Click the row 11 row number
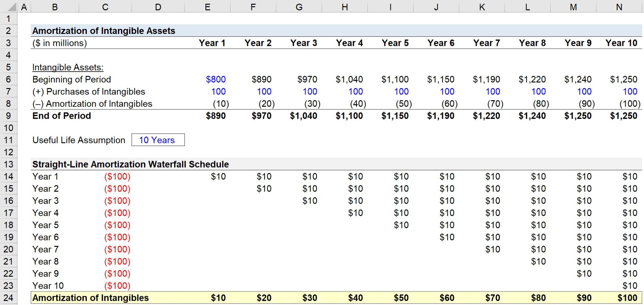The height and width of the screenshot is (305, 644). [9, 140]
